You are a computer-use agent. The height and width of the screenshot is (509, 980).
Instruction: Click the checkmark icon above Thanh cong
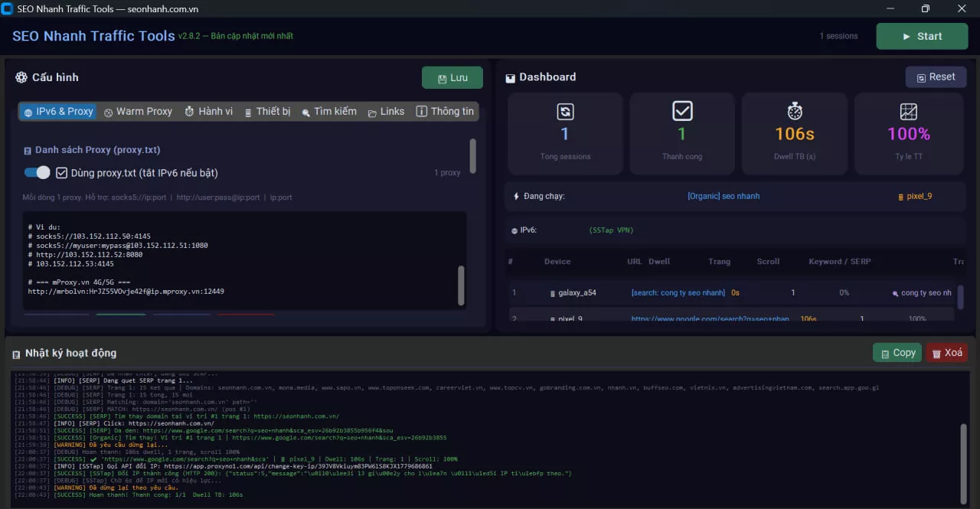pos(682,112)
